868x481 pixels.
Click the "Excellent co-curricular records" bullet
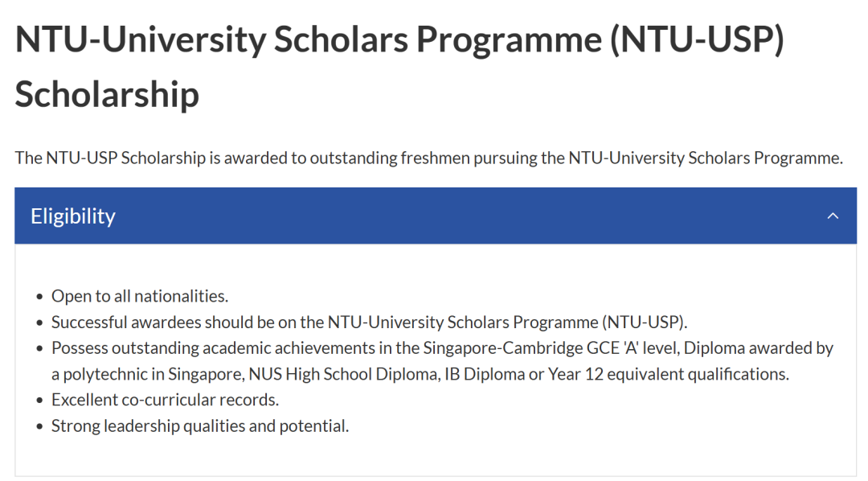(x=165, y=400)
